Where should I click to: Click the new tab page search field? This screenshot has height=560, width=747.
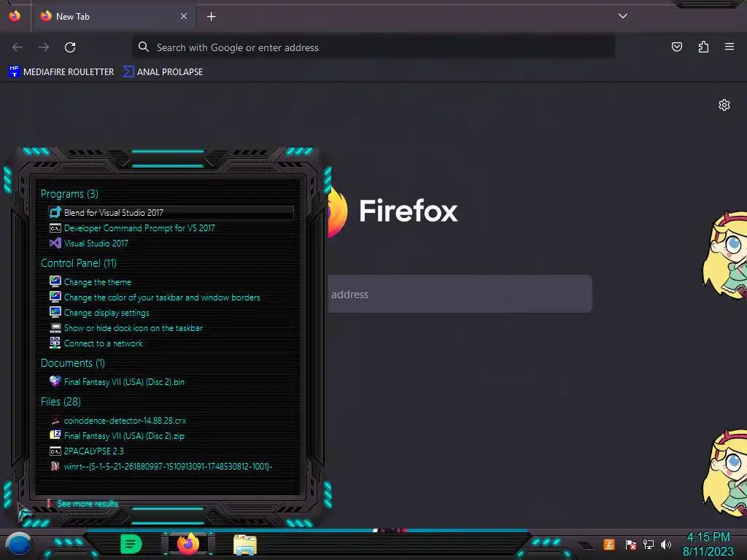(460, 294)
